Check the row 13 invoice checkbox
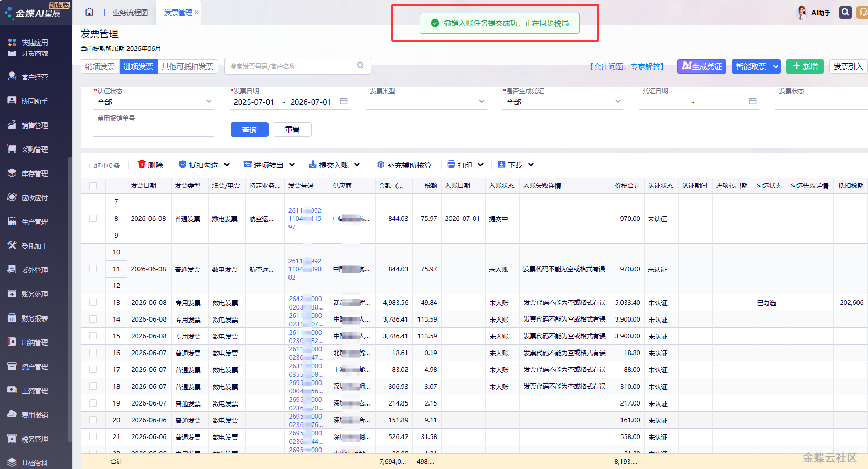The image size is (868, 469). pos(93,302)
